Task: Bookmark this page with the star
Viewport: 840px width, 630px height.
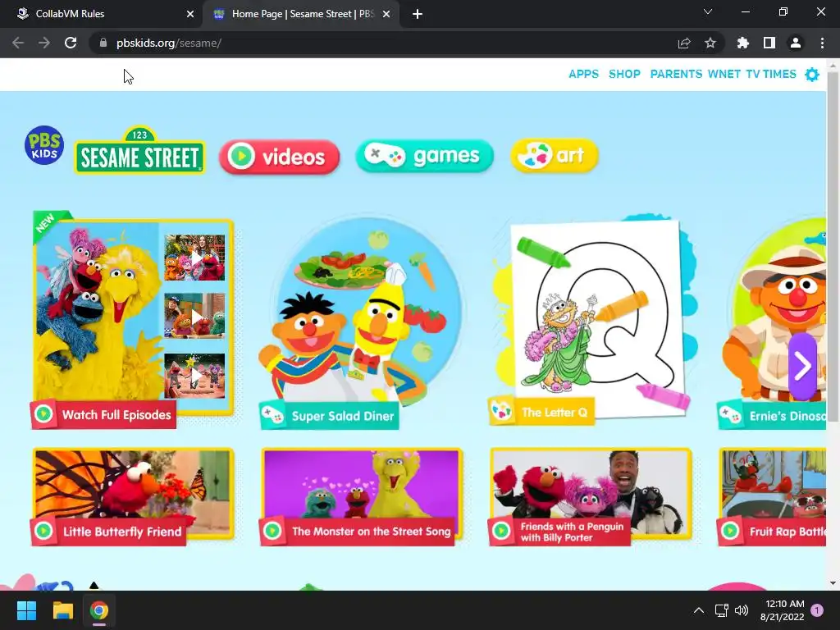Action: tap(710, 43)
